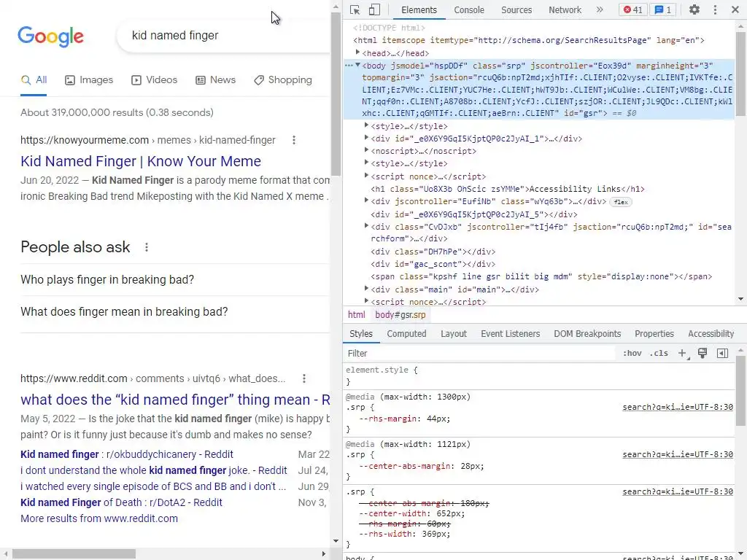Screen dimensions: 747x560
Task: Toggle :hov element state button
Action: [x=632, y=354]
